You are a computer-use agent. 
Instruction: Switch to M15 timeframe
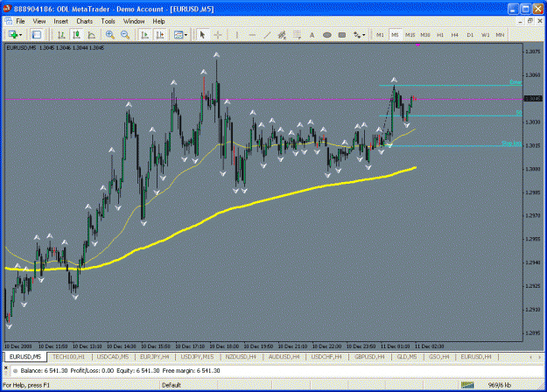click(x=410, y=35)
